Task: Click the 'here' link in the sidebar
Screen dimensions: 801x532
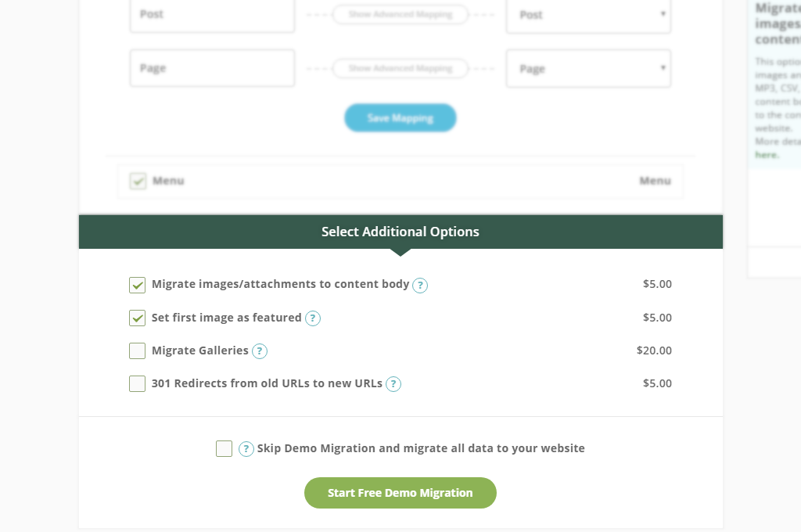Action: (x=766, y=155)
